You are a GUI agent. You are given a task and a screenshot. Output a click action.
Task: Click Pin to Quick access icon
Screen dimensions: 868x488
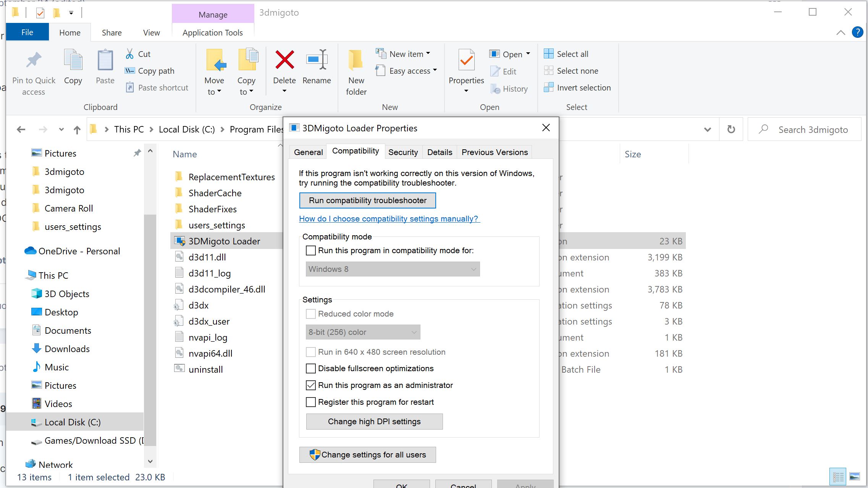(34, 60)
